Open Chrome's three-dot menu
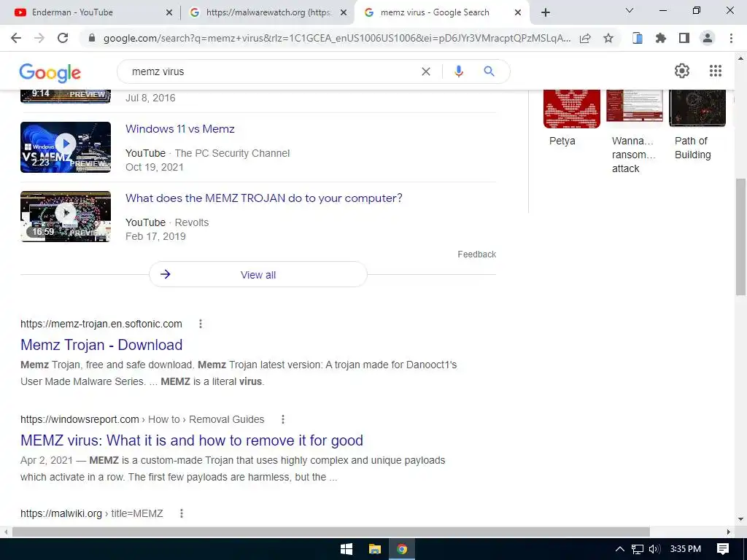747x560 pixels. 731,38
